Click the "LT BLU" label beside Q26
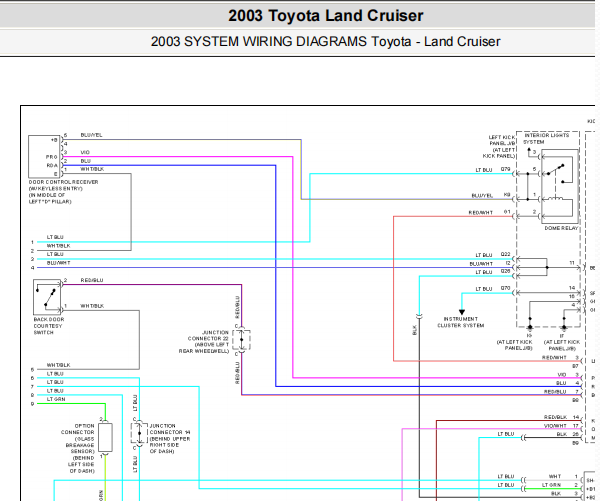This screenshot has width=600, height=501. tap(484, 272)
